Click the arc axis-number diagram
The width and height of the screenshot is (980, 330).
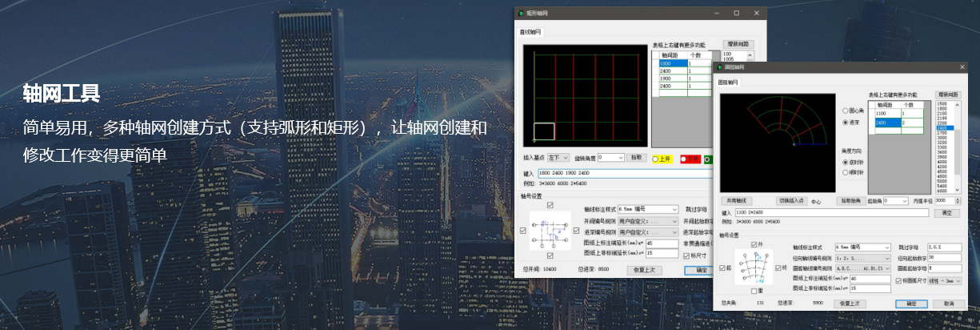coord(754,267)
